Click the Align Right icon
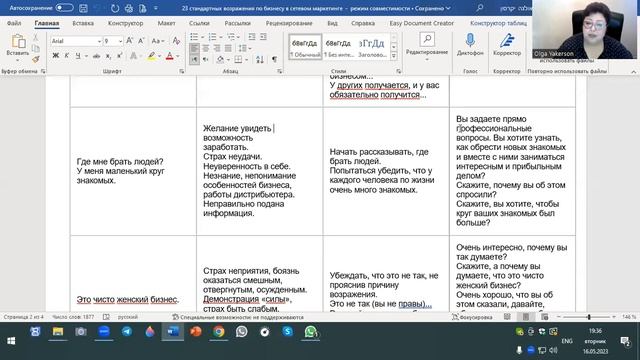Image resolution: width=640 pixels, height=360 pixels. tap(217, 49)
